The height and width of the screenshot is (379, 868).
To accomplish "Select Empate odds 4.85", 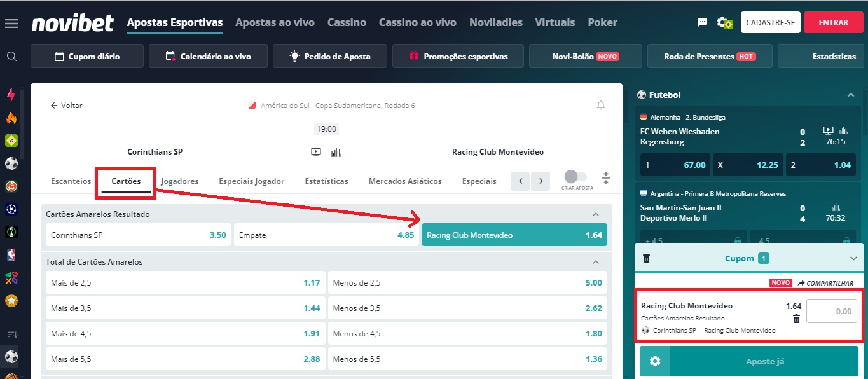I will click(x=326, y=235).
